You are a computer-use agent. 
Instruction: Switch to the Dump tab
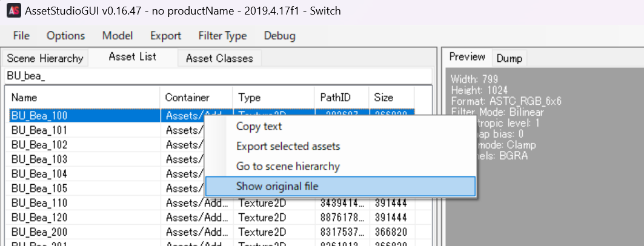(509, 58)
